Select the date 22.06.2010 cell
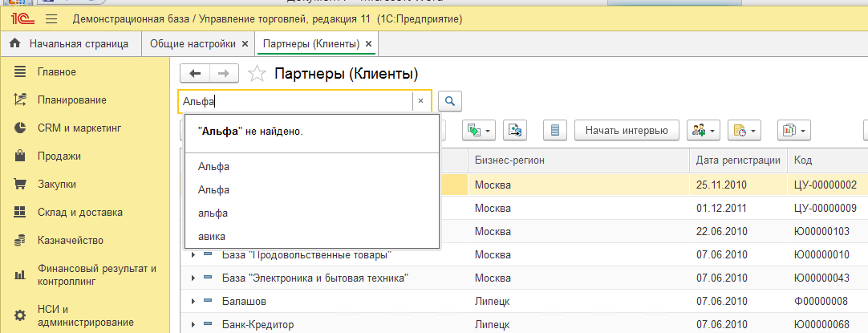Viewport: 868px width, 333px height. click(738, 232)
